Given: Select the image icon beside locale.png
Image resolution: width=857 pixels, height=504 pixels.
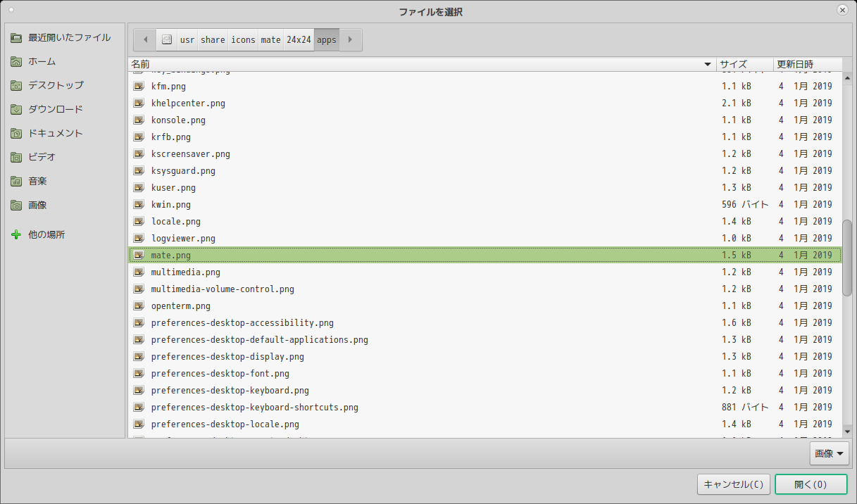Looking at the screenshot, I should point(139,222).
